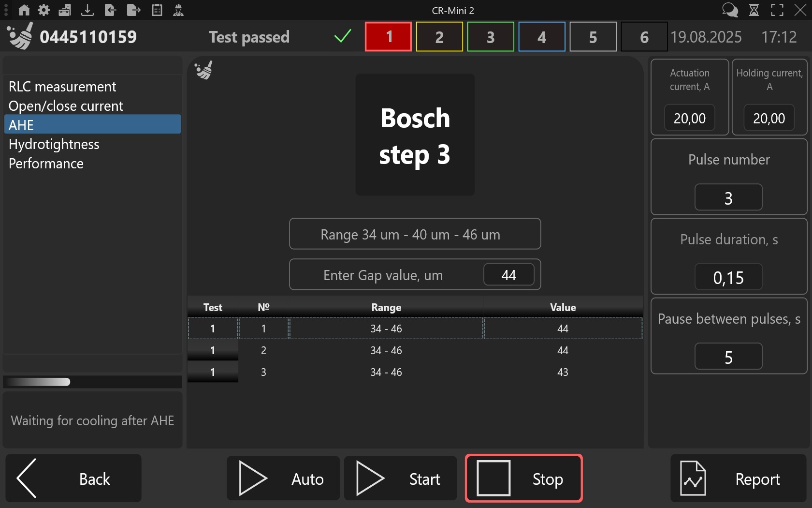Select injector channel 3 (green)

pos(491,37)
